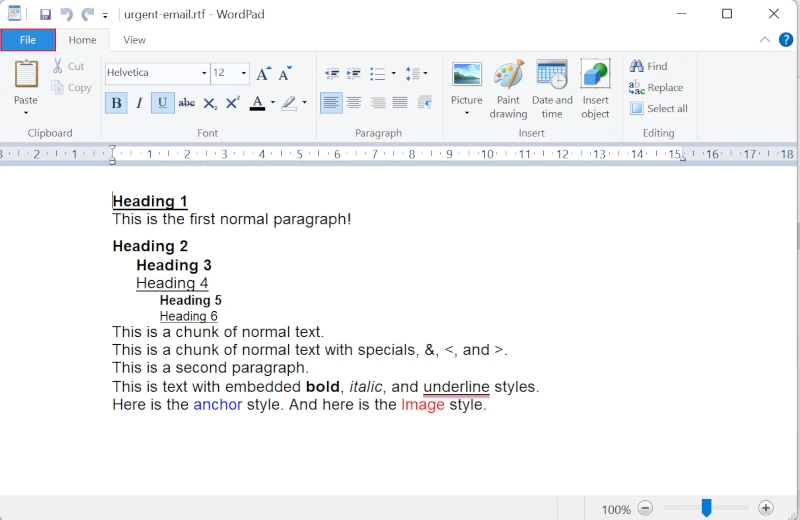
Task: Click the Helvetica font name field
Action: click(x=152, y=73)
